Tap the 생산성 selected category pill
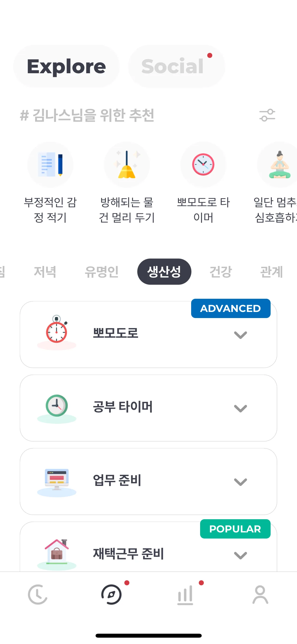Image resolution: width=297 pixels, height=644 pixels. pos(164,272)
